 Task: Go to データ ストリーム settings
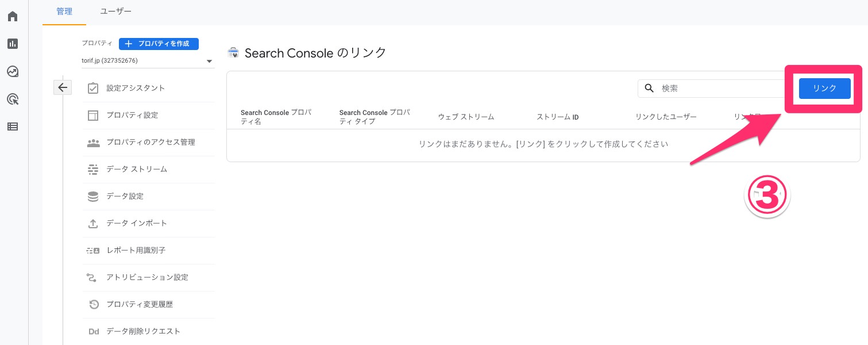coord(137,169)
